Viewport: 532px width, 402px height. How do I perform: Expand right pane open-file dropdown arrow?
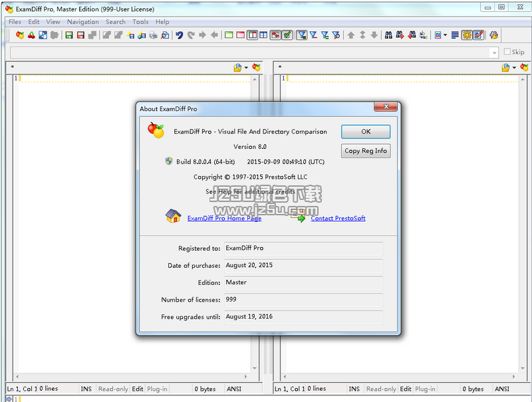click(x=514, y=68)
